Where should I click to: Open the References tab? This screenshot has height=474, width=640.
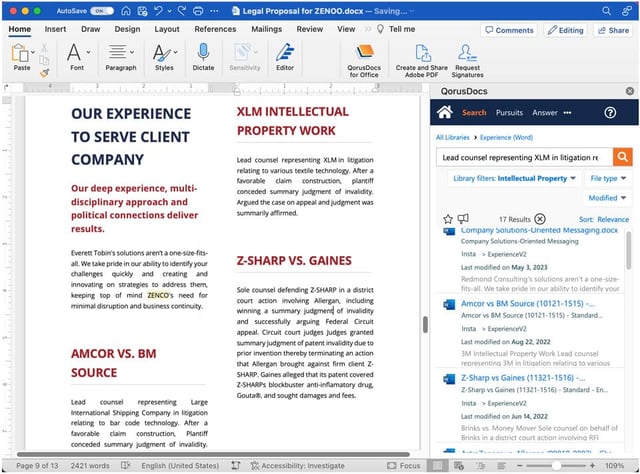215,29
